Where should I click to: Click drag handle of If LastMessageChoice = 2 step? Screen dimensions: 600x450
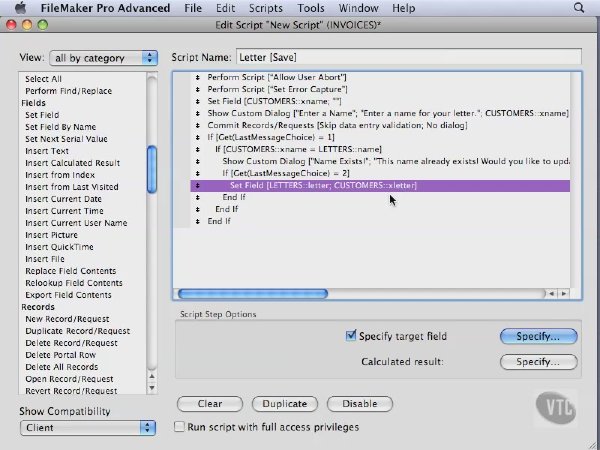[x=197, y=173]
